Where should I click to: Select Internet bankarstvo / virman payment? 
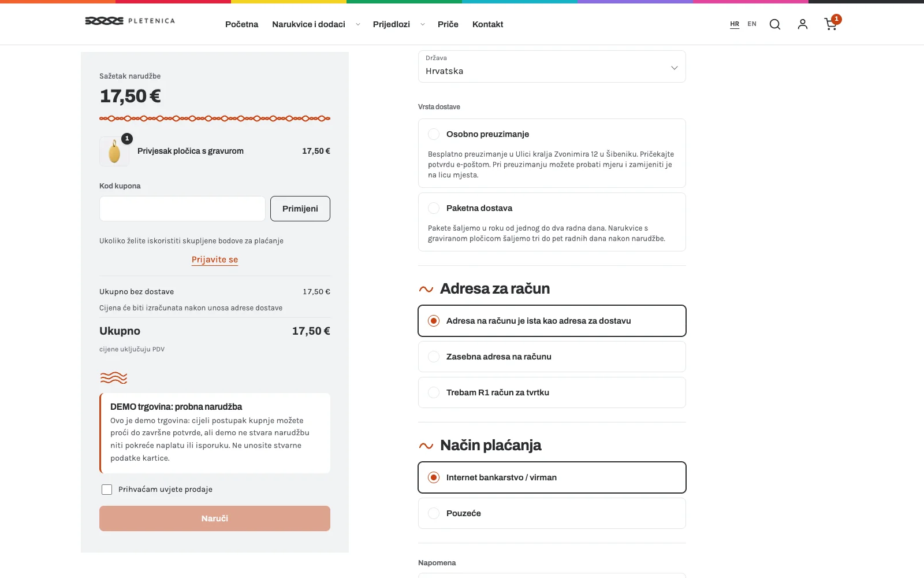click(x=552, y=477)
